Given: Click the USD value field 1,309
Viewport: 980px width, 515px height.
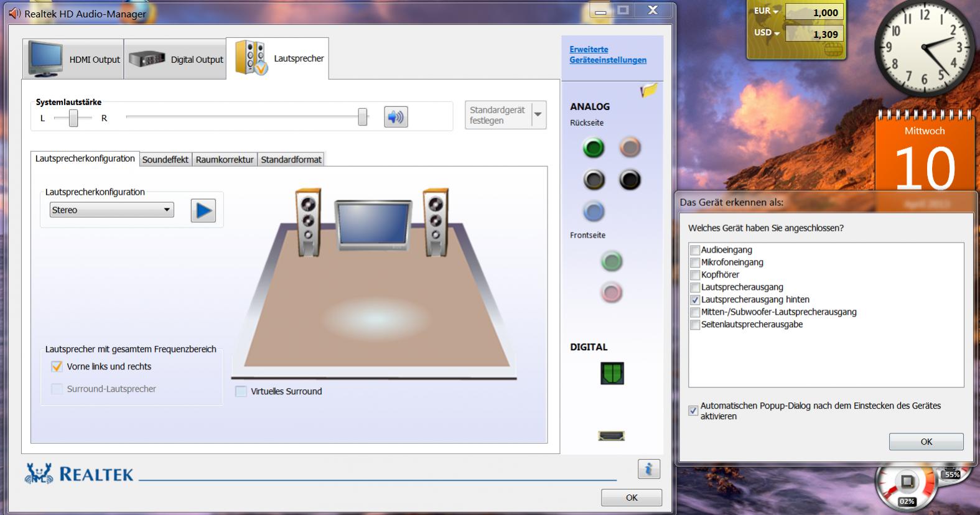Looking at the screenshot, I should [x=814, y=34].
